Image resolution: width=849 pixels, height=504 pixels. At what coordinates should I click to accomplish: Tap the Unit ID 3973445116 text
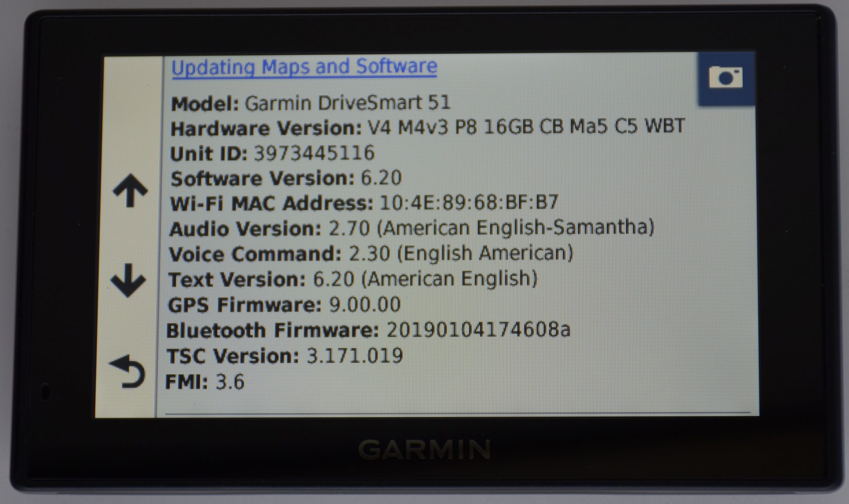(272, 153)
